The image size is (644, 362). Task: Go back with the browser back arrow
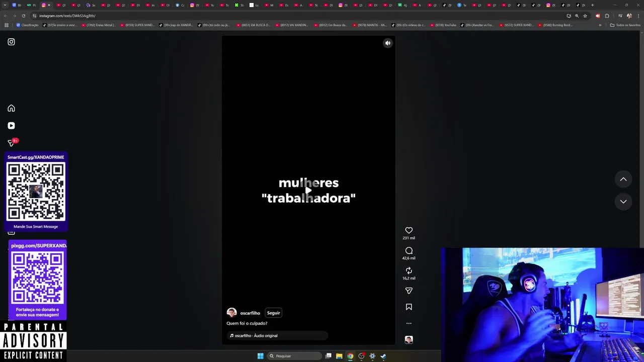6,16
